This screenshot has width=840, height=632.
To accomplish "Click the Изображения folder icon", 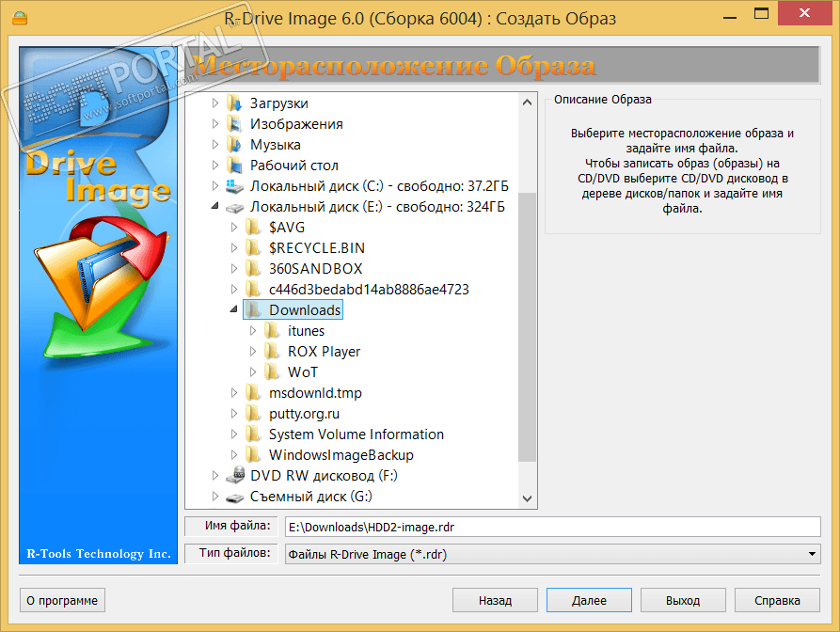I will (234, 124).
